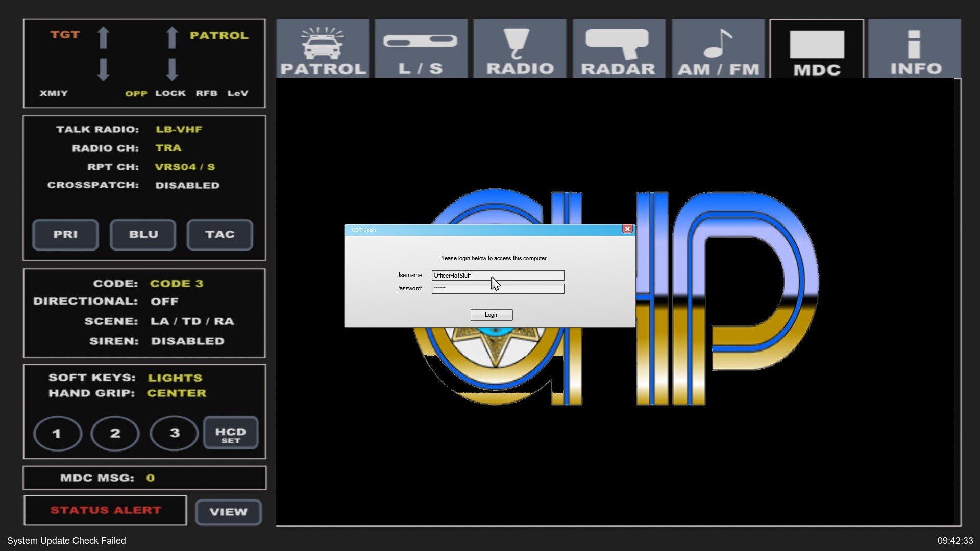Toggle the TAC radio channel button

(x=220, y=235)
